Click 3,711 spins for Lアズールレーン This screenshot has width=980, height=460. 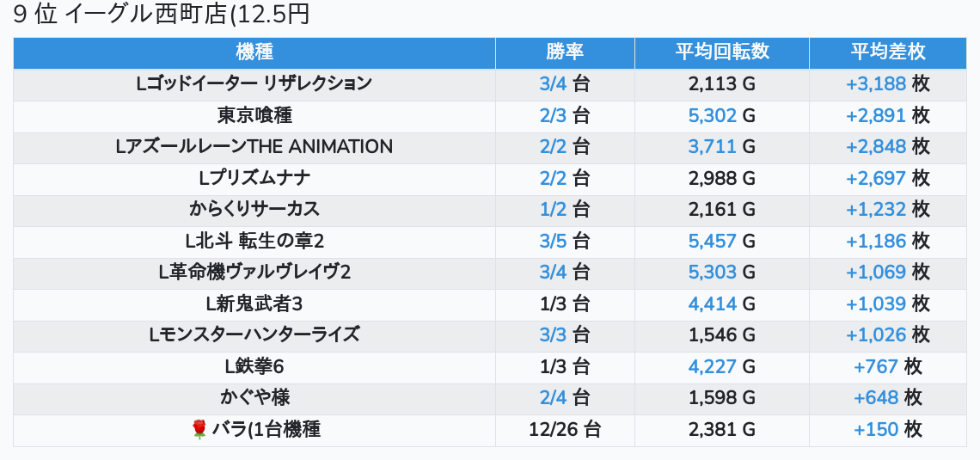[712, 146]
